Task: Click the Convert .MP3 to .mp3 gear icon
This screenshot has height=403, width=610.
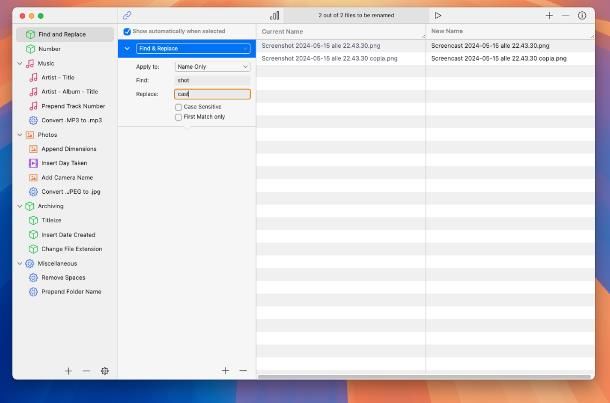Action: click(x=33, y=120)
